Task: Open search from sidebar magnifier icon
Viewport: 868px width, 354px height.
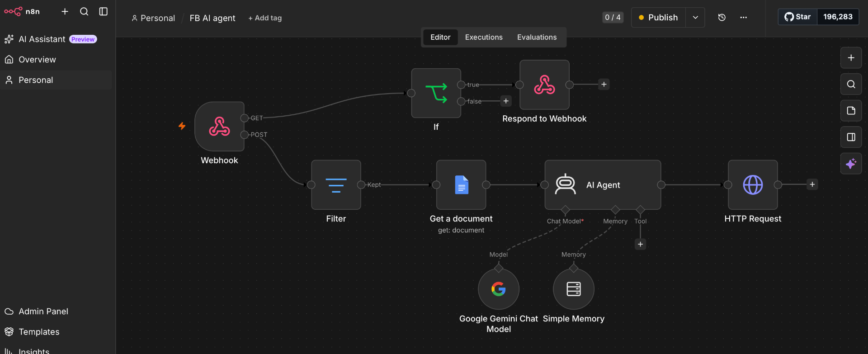Action: pyautogui.click(x=84, y=11)
